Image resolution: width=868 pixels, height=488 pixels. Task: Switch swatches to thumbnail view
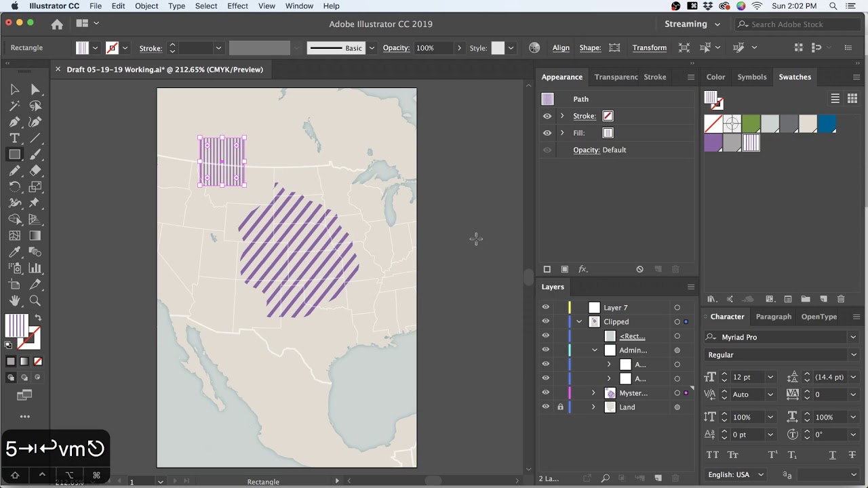852,99
